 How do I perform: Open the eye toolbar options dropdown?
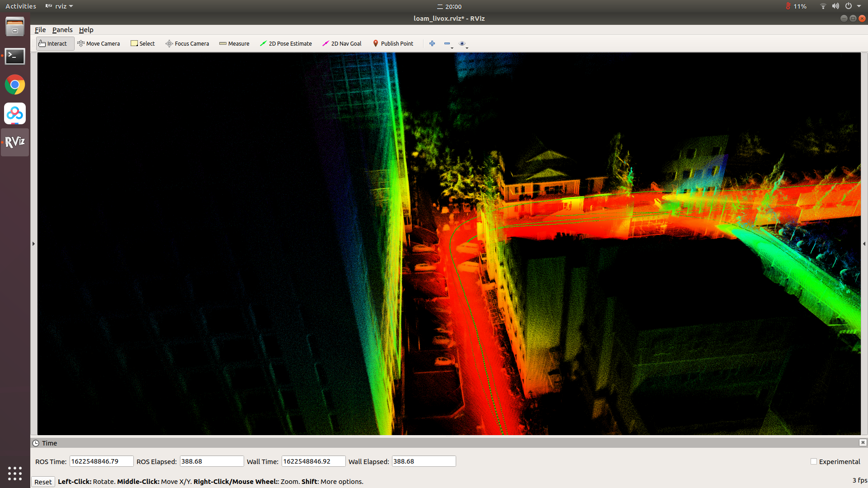[463, 44]
